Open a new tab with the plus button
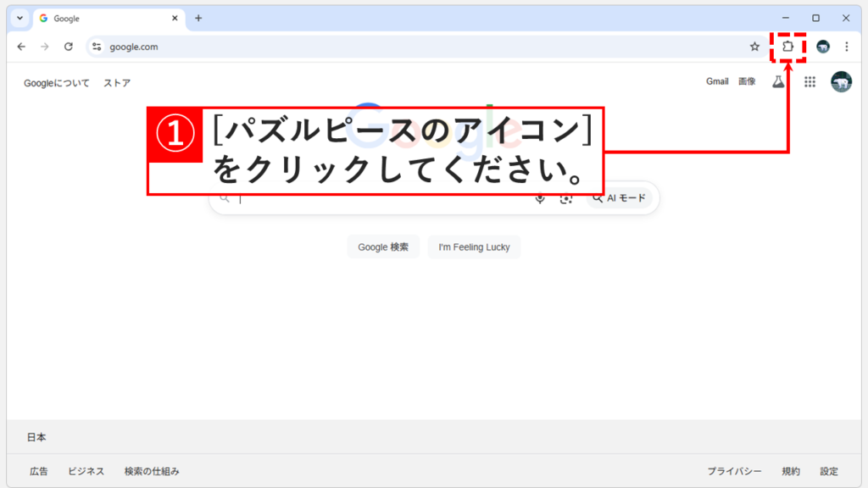Screen dimensions: 868x488 (x=198, y=17)
